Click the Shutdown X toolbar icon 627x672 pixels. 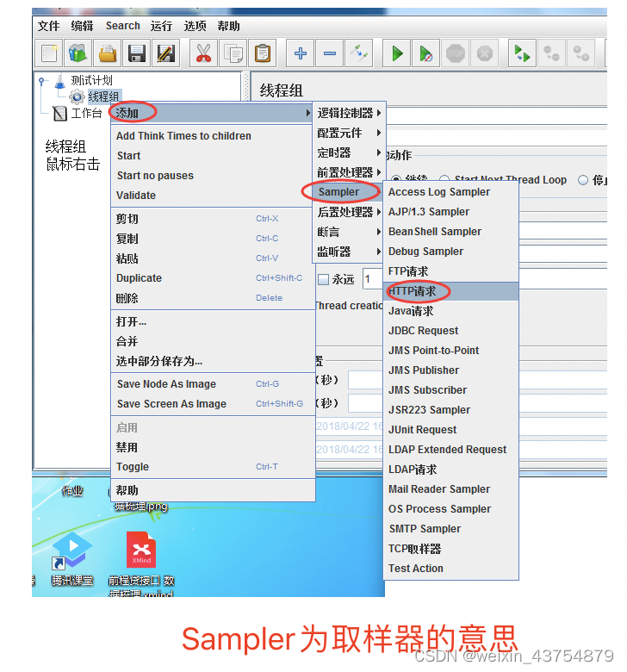(x=484, y=53)
